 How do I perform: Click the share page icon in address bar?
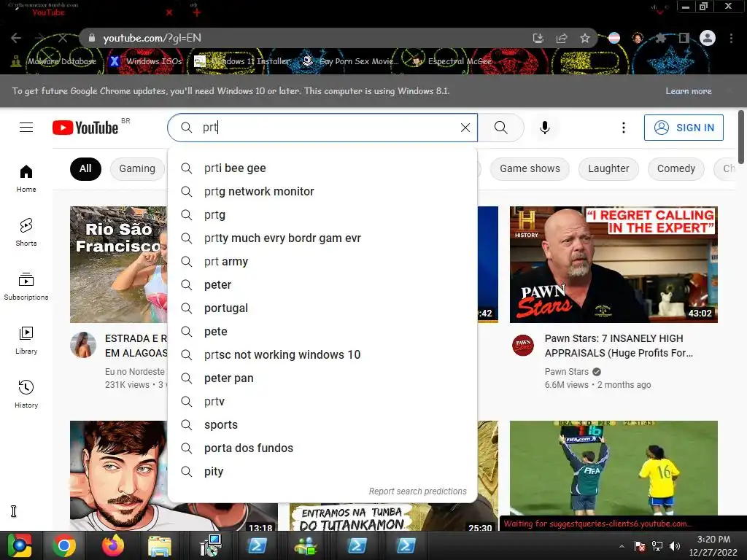[x=562, y=38]
